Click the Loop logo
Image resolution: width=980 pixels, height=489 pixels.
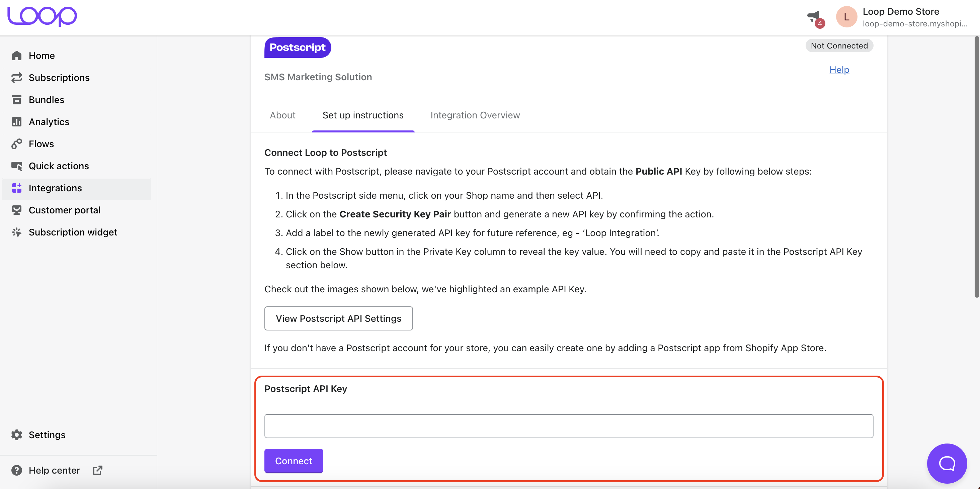point(42,16)
